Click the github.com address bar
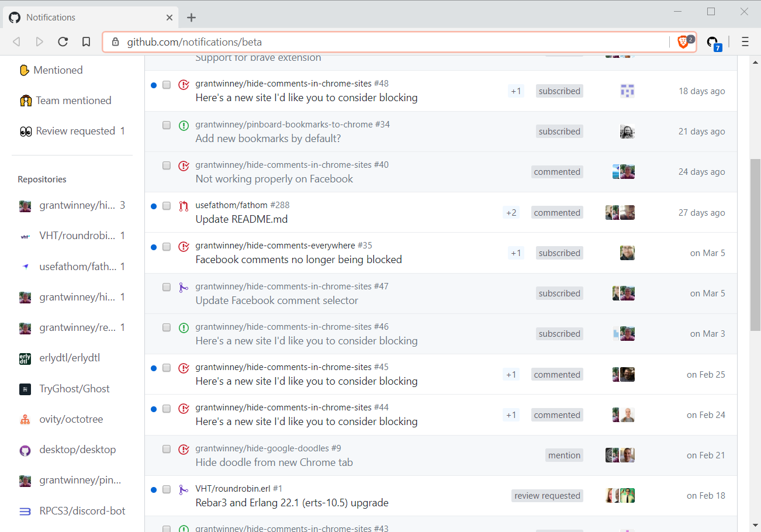Viewport: 761px width, 532px height. coord(386,42)
